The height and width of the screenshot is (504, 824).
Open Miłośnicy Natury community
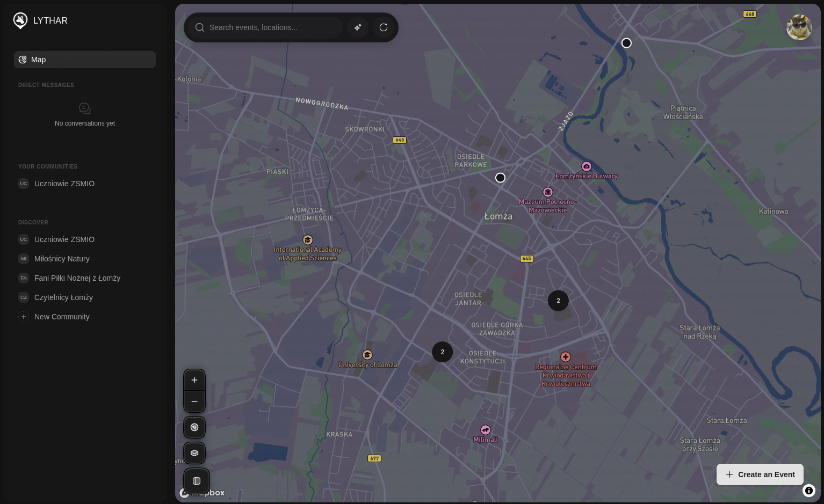tap(62, 259)
